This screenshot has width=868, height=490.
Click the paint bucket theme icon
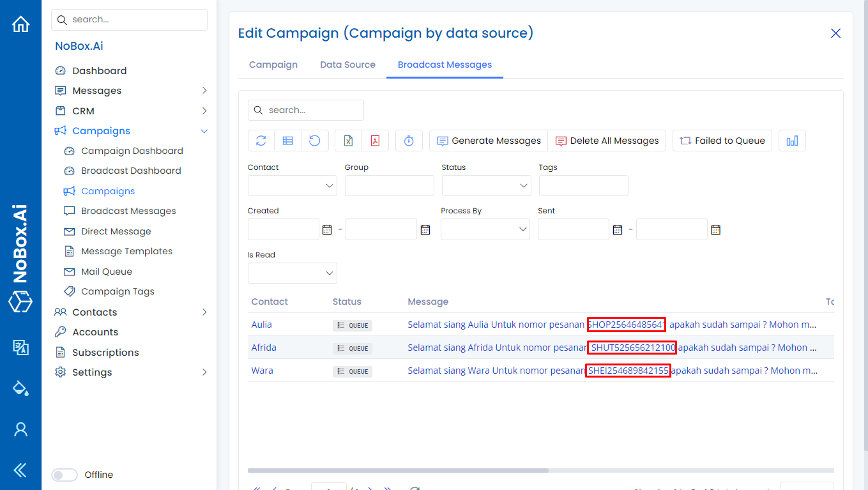click(x=20, y=388)
